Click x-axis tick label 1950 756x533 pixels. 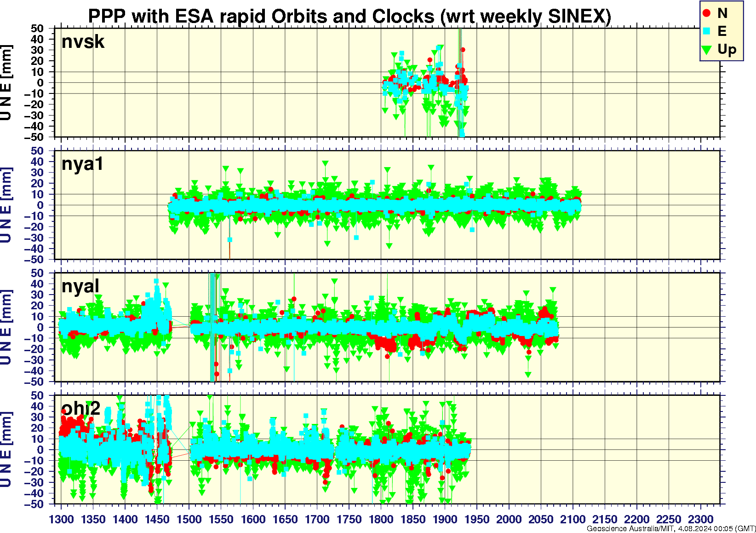click(477, 519)
